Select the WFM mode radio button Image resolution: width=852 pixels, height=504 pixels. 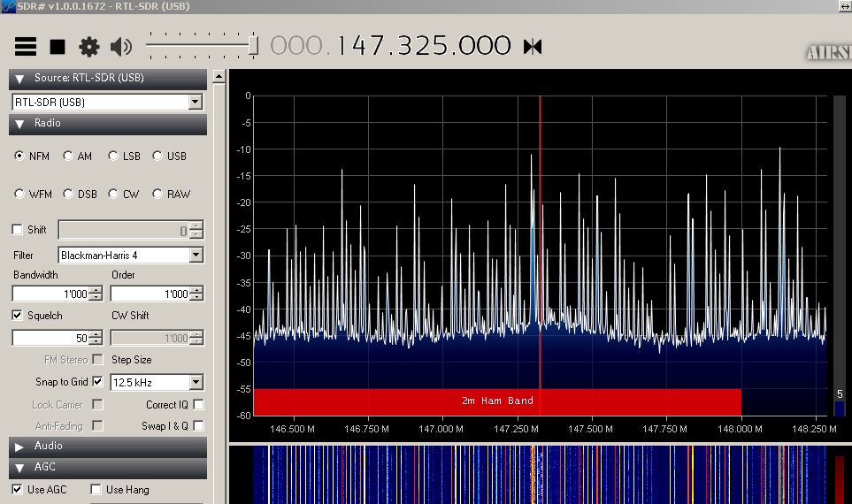(x=19, y=194)
